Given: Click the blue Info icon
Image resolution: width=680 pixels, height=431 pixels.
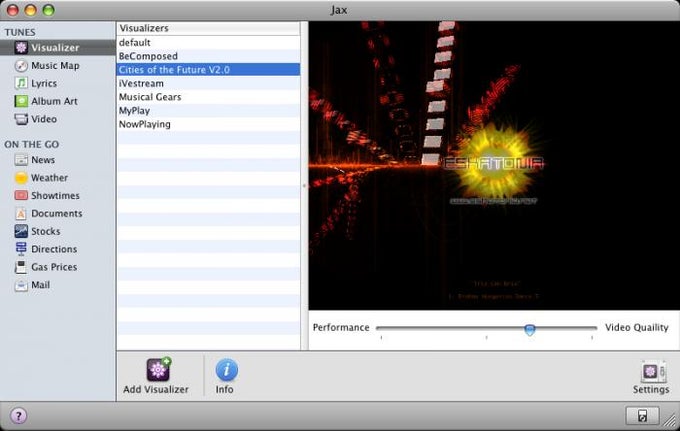Looking at the screenshot, I should click(226, 370).
